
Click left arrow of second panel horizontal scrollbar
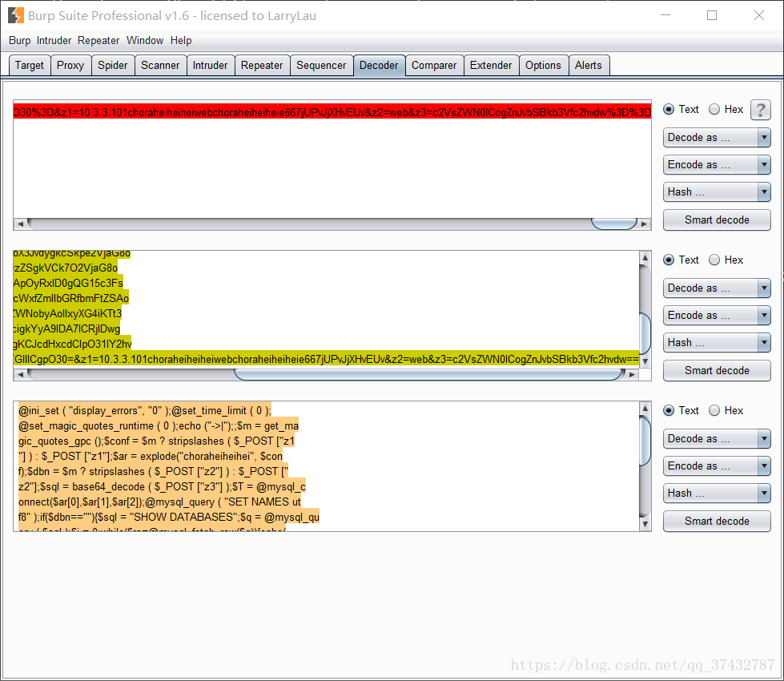20,374
